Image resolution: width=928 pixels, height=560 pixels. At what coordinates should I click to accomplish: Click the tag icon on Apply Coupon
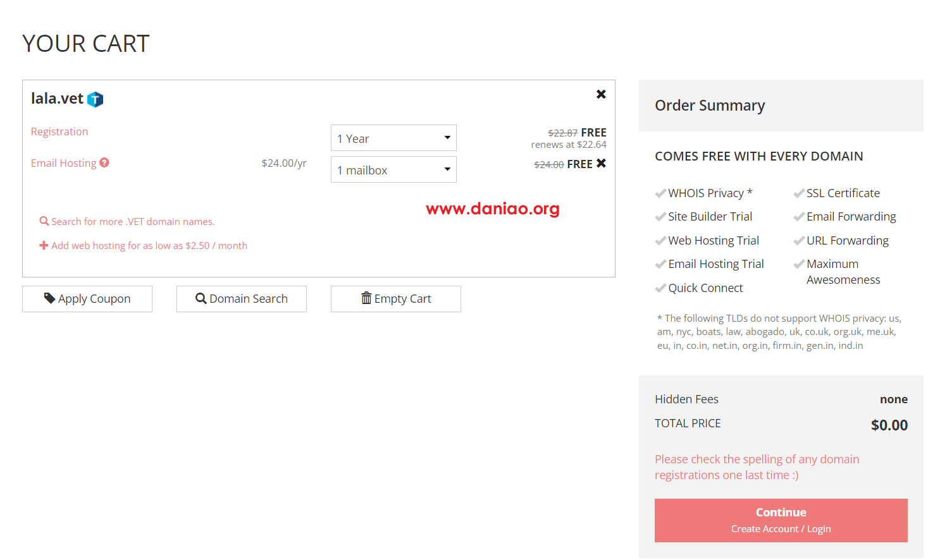coord(49,298)
